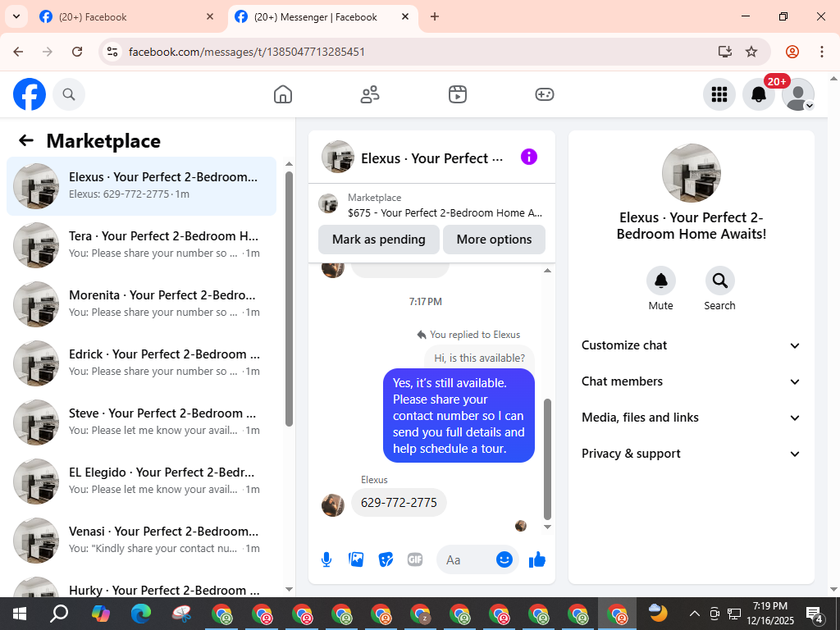Screen dimensions: 840x630
Task: Open the Chrome profile icon
Action: pos(792,52)
